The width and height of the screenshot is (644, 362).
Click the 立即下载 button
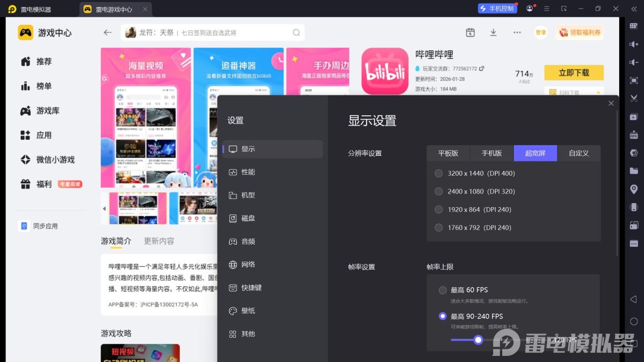(574, 73)
